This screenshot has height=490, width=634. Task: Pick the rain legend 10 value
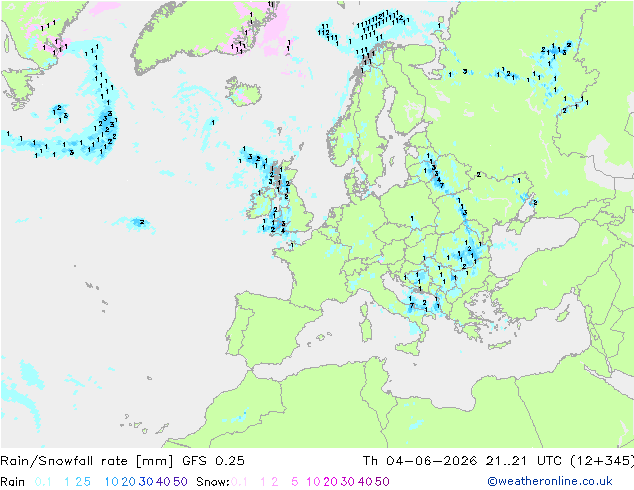(112, 482)
